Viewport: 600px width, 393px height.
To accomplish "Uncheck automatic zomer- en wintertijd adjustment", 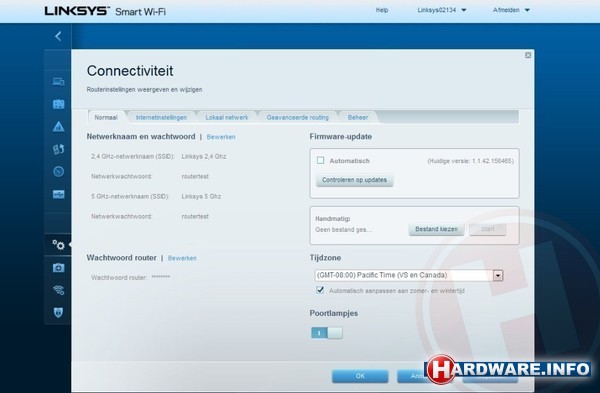I will (320, 290).
